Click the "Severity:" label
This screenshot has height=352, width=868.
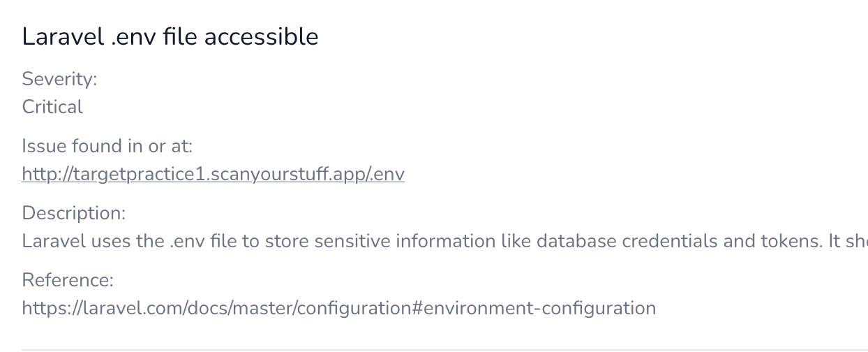coord(59,79)
